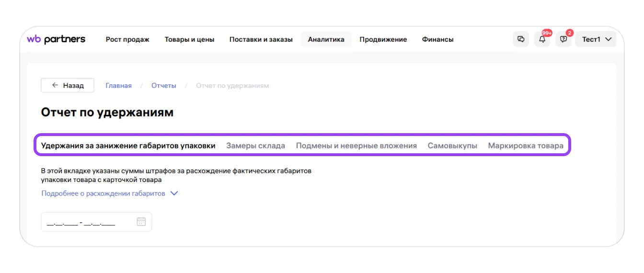Open the help questions icon
The height and width of the screenshot is (273, 644).
(x=563, y=39)
